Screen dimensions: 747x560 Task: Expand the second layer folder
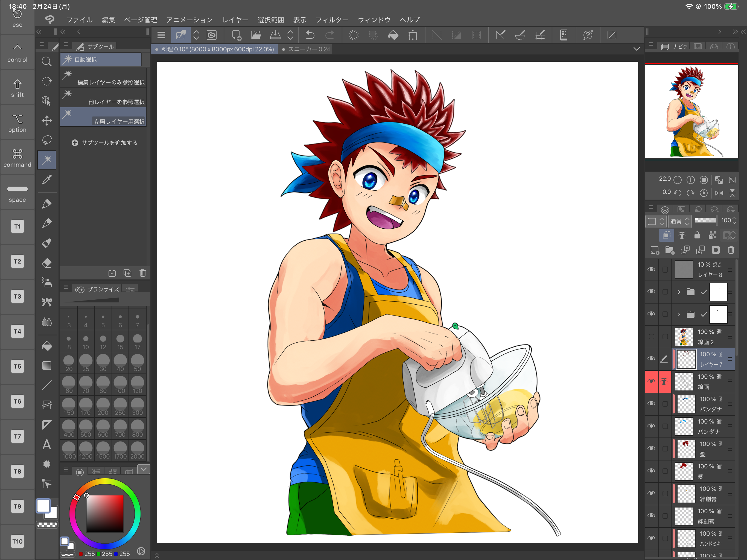(x=679, y=314)
